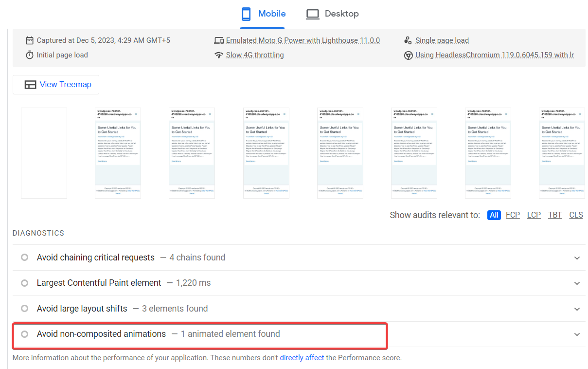
Task: Filter audits by FCP
Action: tap(513, 215)
